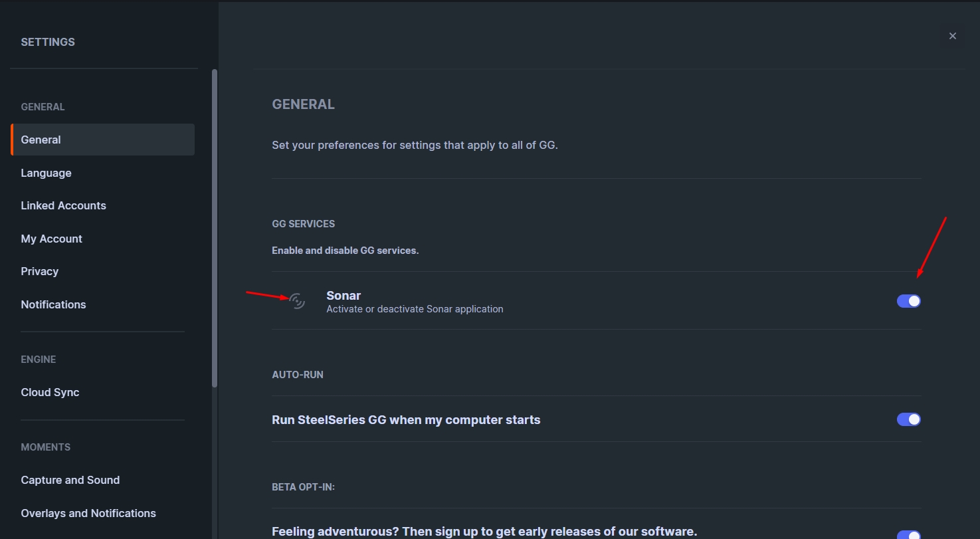Click the Feeling adventurous beta text

coord(484,532)
